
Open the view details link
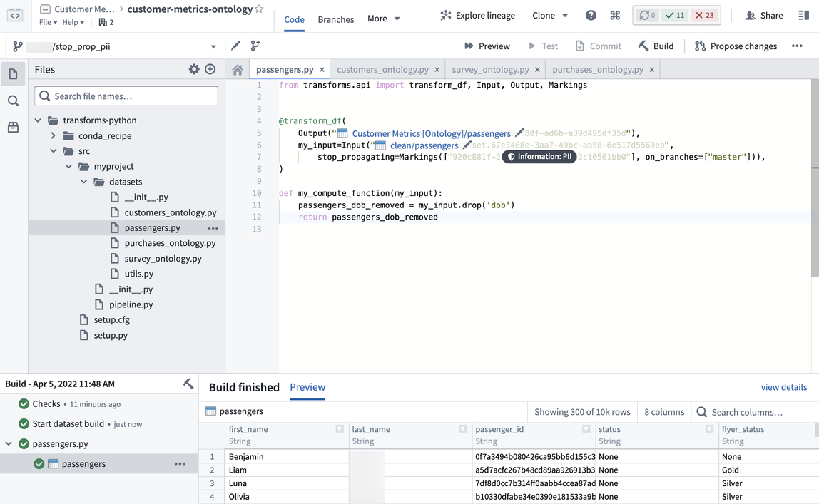783,387
